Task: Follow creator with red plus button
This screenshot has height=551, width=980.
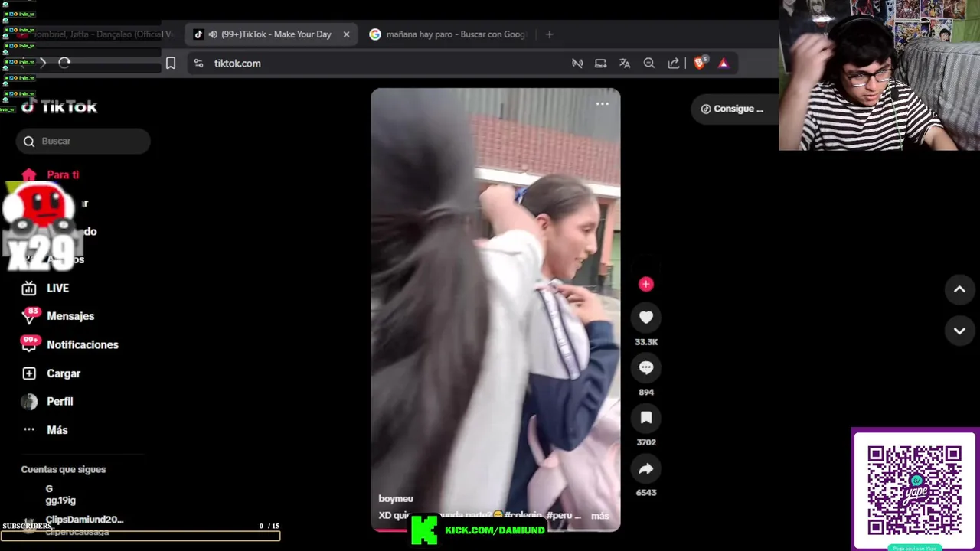Action: pos(646,284)
